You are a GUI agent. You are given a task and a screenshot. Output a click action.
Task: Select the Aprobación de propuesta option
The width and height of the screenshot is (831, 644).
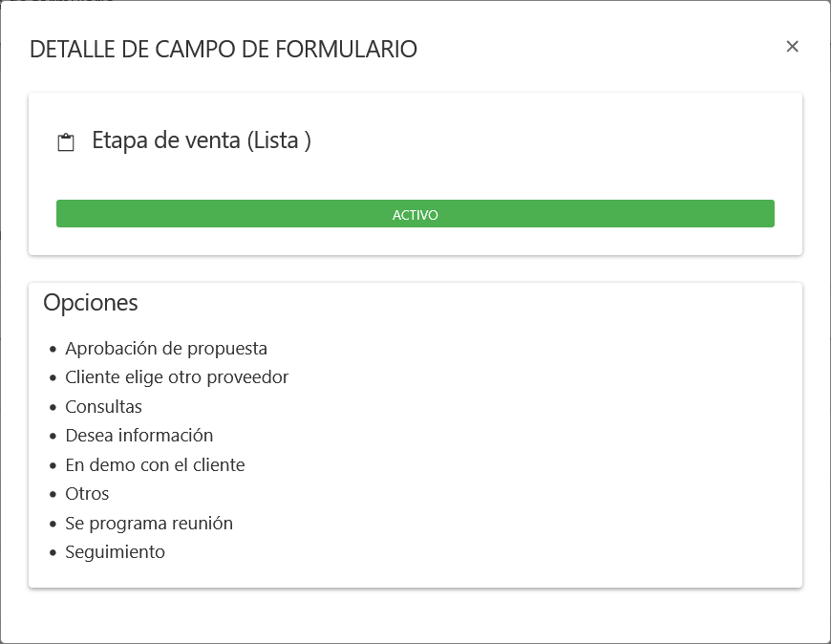pyautogui.click(x=165, y=348)
